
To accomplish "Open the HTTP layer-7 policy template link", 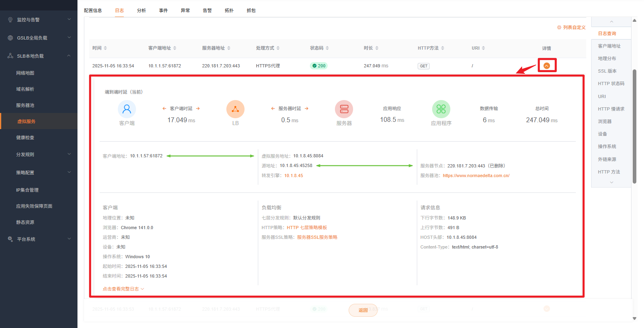I will point(307,228).
